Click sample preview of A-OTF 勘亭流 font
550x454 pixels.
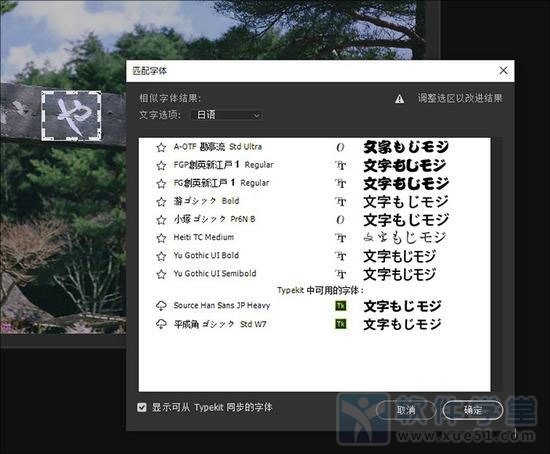pyautogui.click(x=406, y=147)
